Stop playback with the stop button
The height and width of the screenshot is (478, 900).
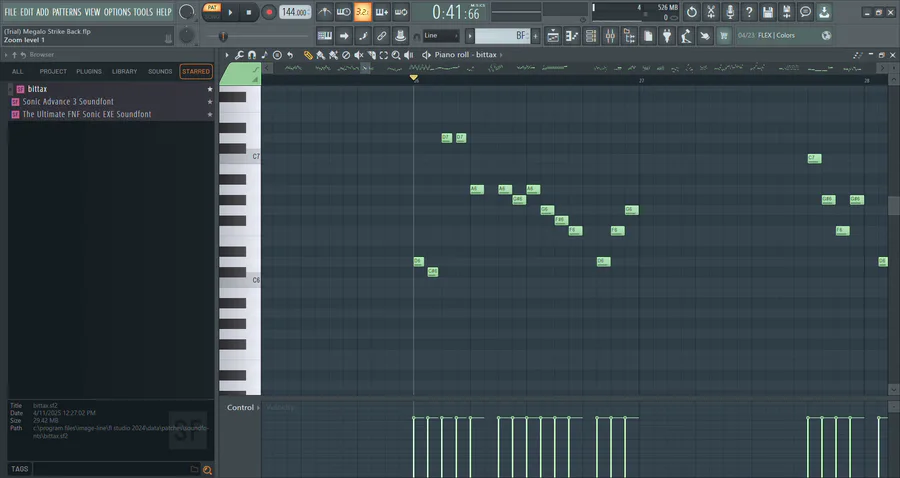249,12
